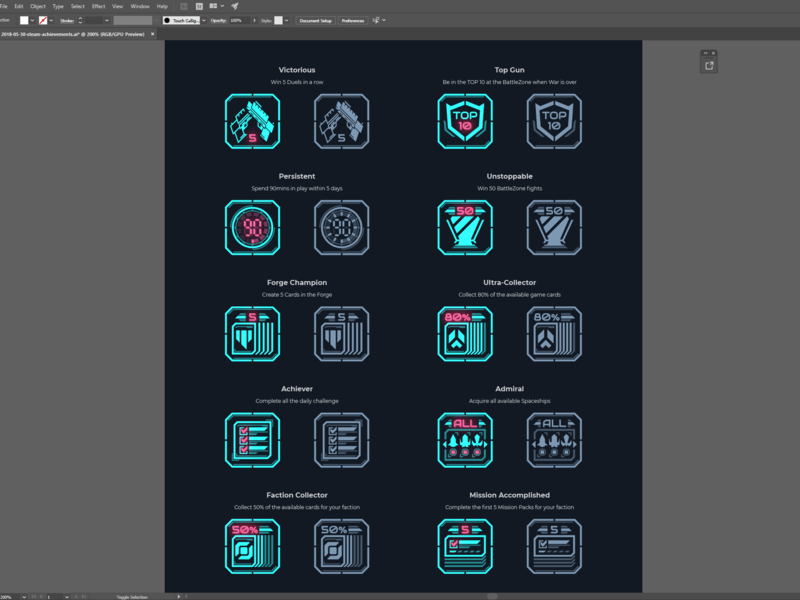The image size is (800, 600).
Task: Click the horizontal scrollbar thumb
Action: (x=492, y=596)
